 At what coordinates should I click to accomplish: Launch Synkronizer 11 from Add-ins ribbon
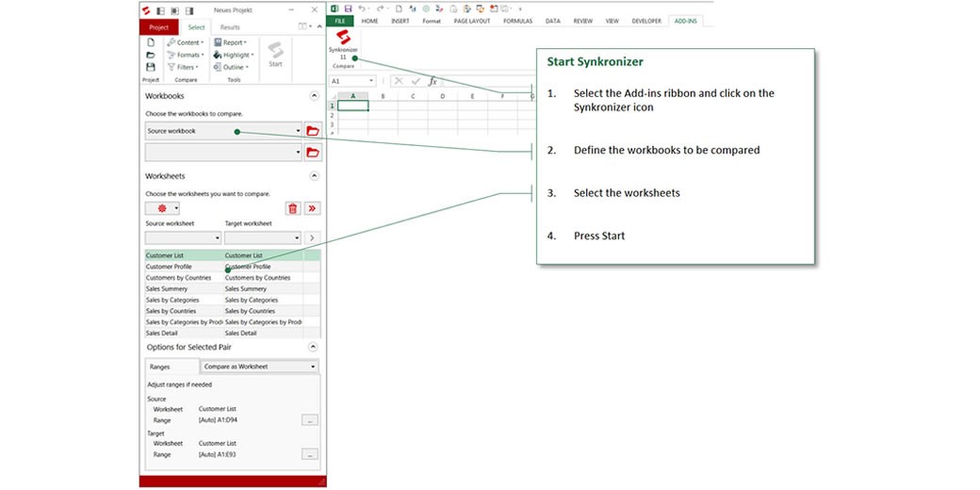coord(343,47)
